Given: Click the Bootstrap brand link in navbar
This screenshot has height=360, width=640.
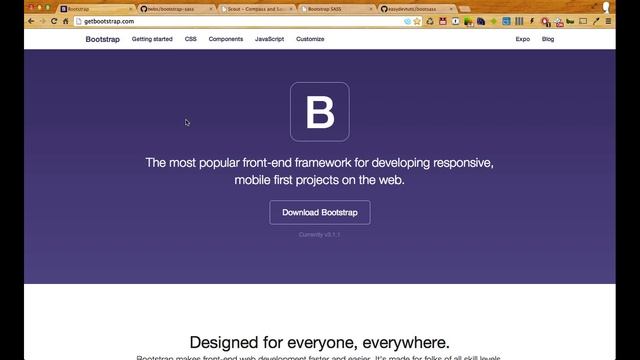Looking at the screenshot, I should (x=102, y=39).
